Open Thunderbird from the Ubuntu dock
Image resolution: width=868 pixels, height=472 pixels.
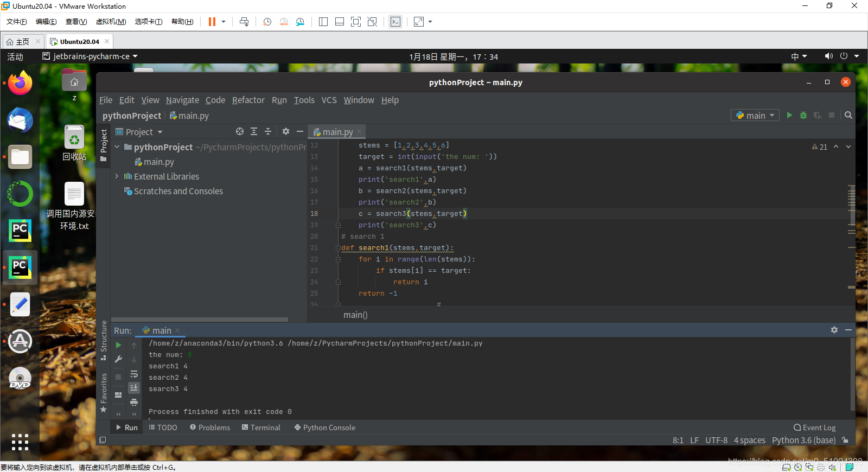click(x=20, y=120)
